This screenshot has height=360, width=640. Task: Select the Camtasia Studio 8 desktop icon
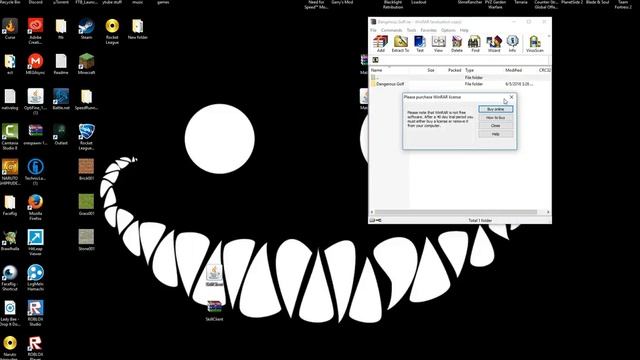point(10,137)
